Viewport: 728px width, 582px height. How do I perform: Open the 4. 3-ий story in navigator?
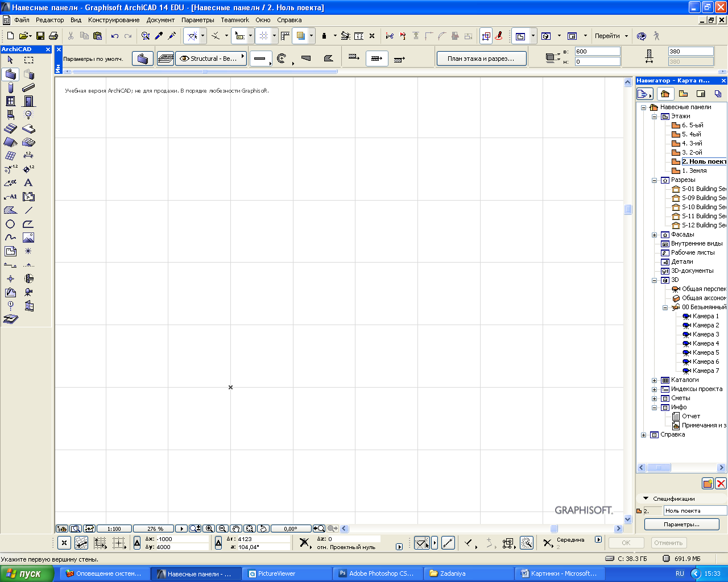pos(692,143)
